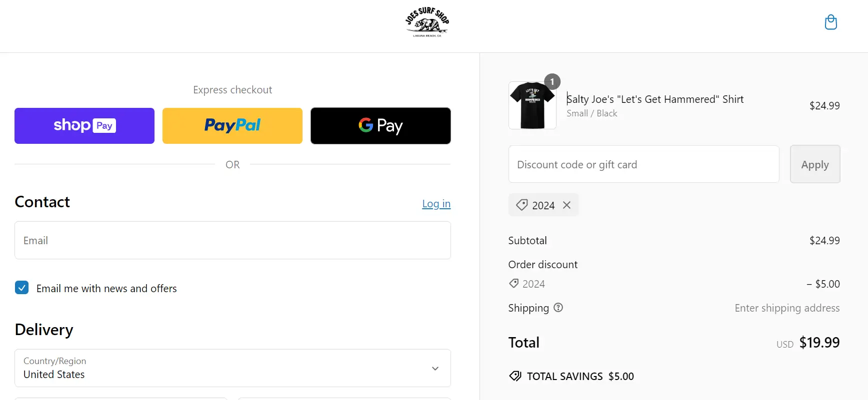The image size is (868, 400).
Task: Click the quantity badge on the shirt thumbnail
Action: (x=552, y=81)
